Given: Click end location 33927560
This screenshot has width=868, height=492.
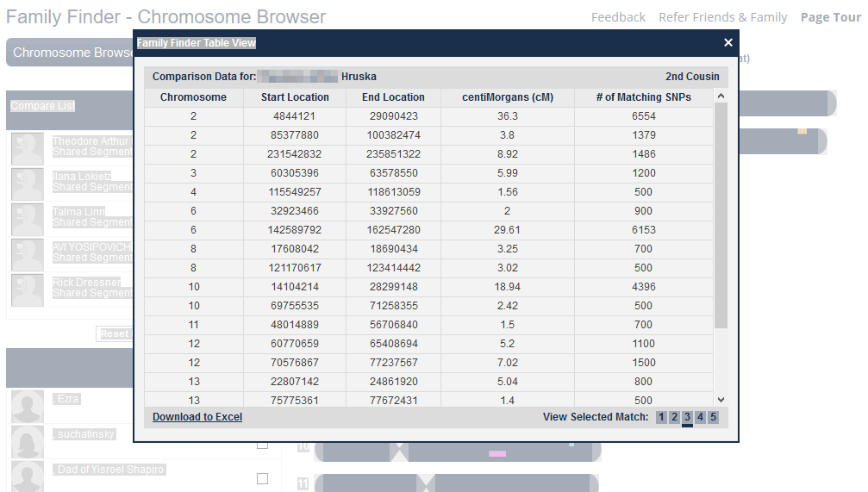Looking at the screenshot, I should 393,211.
